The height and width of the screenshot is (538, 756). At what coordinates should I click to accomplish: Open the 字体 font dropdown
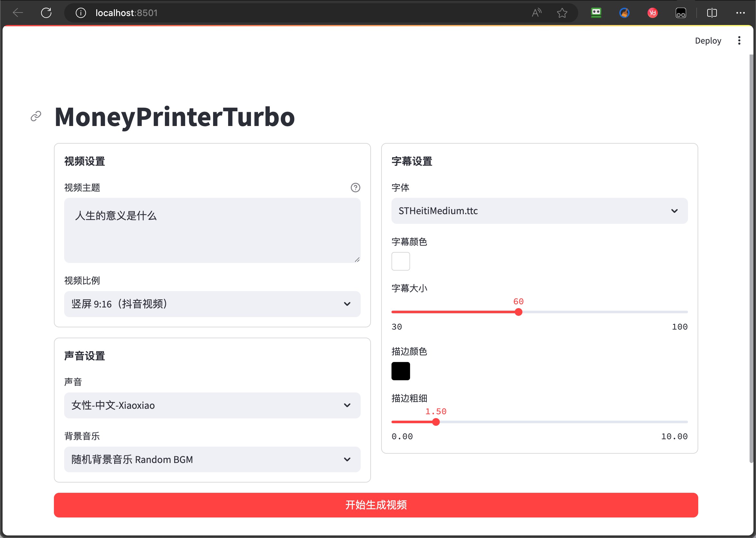coord(539,211)
